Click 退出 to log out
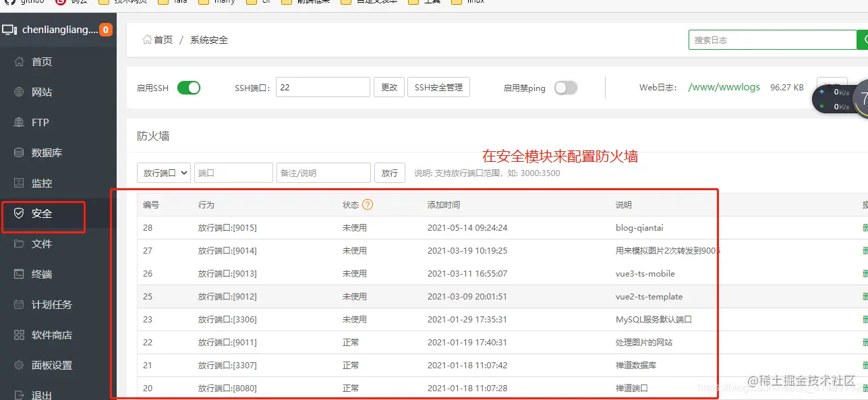868x400 pixels. coord(42,395)
